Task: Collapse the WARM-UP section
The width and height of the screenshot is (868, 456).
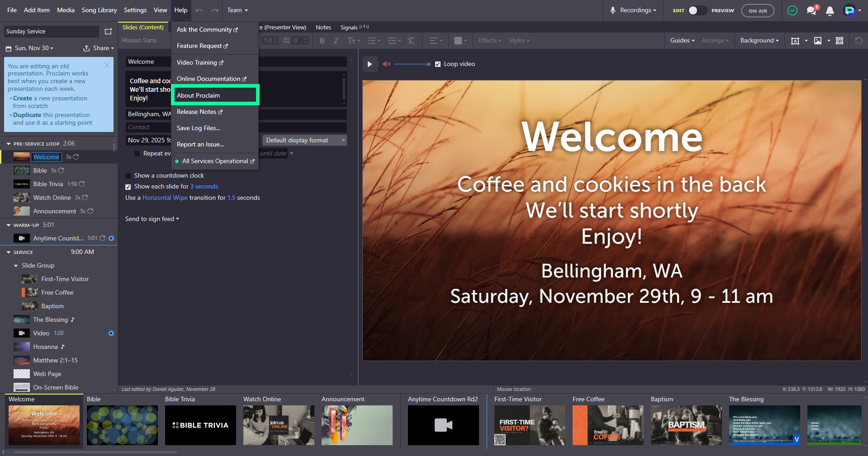Action: pos(9,225)
